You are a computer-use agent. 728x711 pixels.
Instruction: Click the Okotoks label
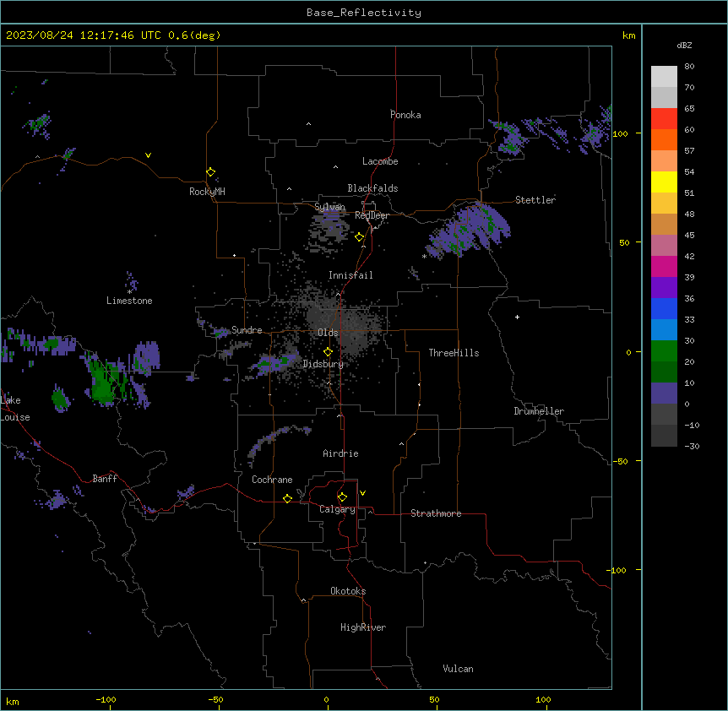tap(348, 591)
